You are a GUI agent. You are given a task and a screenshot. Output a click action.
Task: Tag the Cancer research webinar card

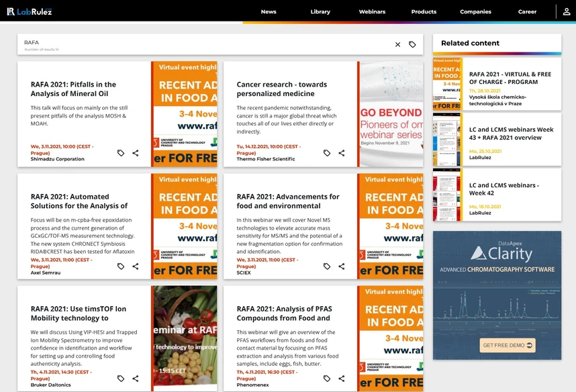point(327,153)
